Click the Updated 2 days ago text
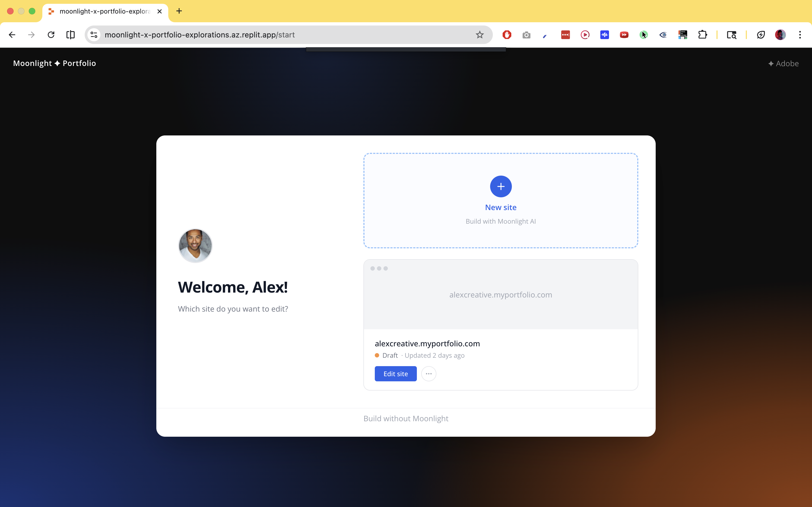The image size is (812, 507). [x=434, y=356]
